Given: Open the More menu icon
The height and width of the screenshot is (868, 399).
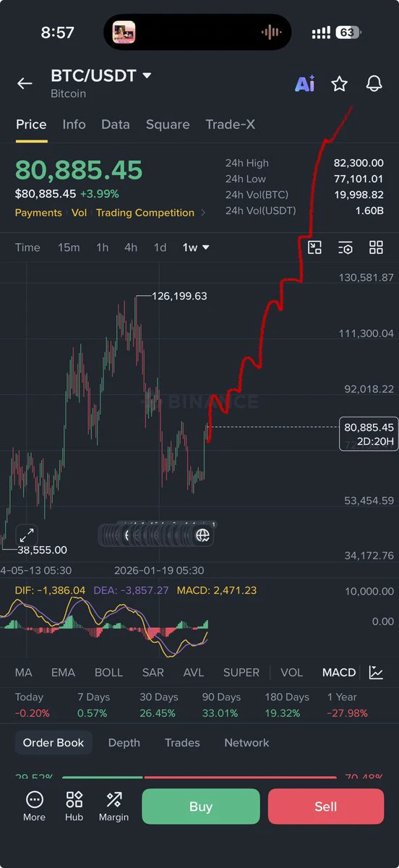Looking at the screenshot, I should pyautogui.click(x=34, y=806).
